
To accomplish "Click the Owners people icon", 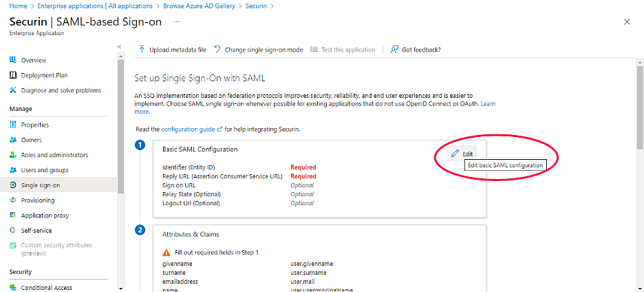I will point(13,140).
